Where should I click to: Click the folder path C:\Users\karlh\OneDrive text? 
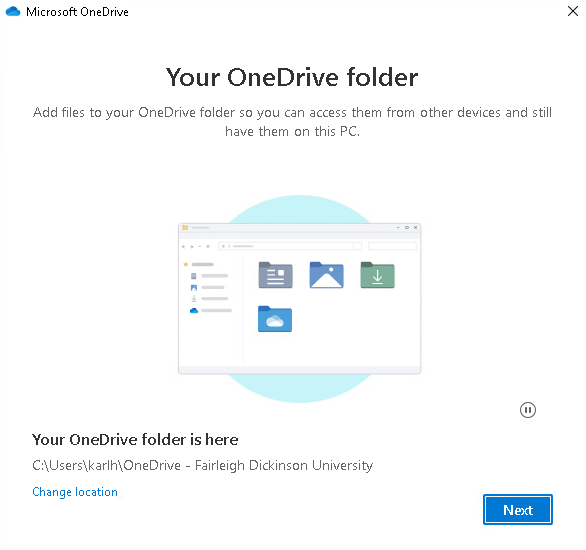coord(203,466)
